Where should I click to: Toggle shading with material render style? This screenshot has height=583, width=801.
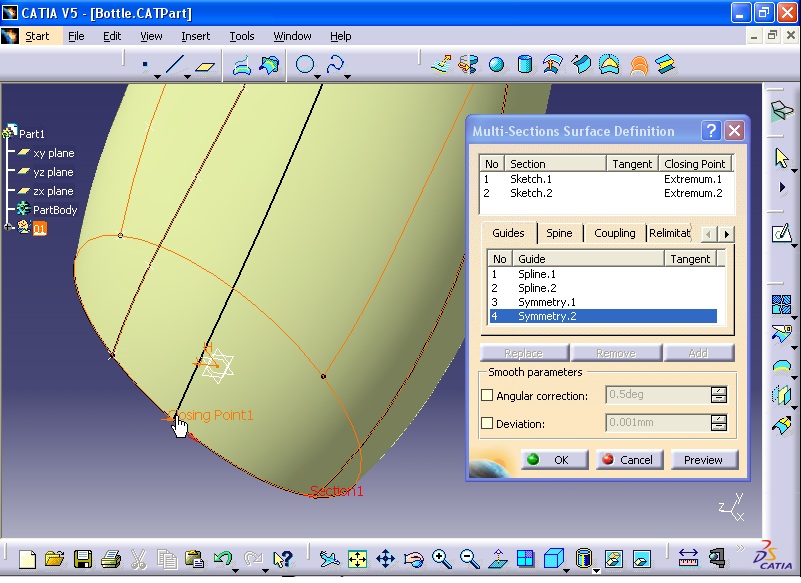pos(612,557)
